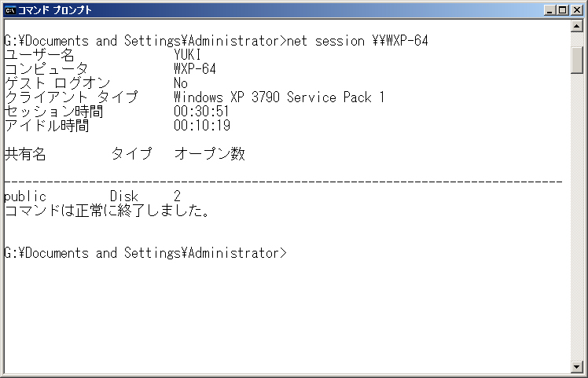
Task: Close the command prompt window
Action: [576, 10]
